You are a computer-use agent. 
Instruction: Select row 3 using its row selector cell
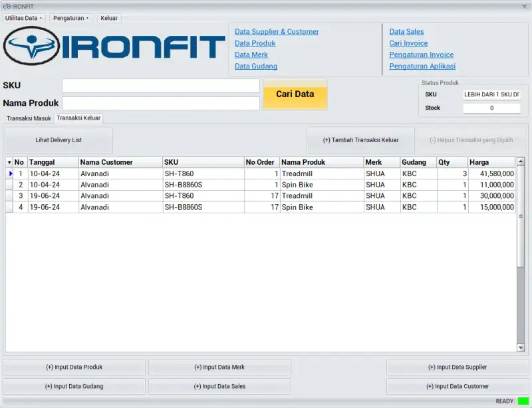[9, 196]
